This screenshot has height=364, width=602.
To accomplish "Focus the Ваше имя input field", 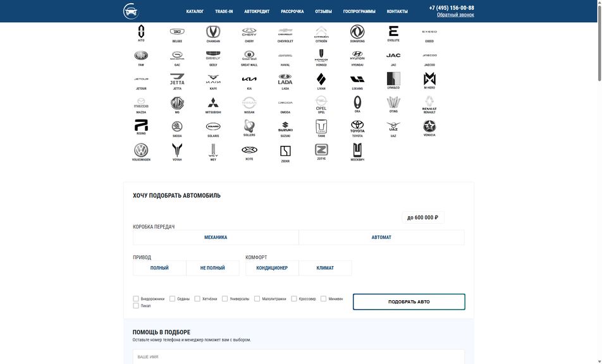I will (x=298, y=356).
